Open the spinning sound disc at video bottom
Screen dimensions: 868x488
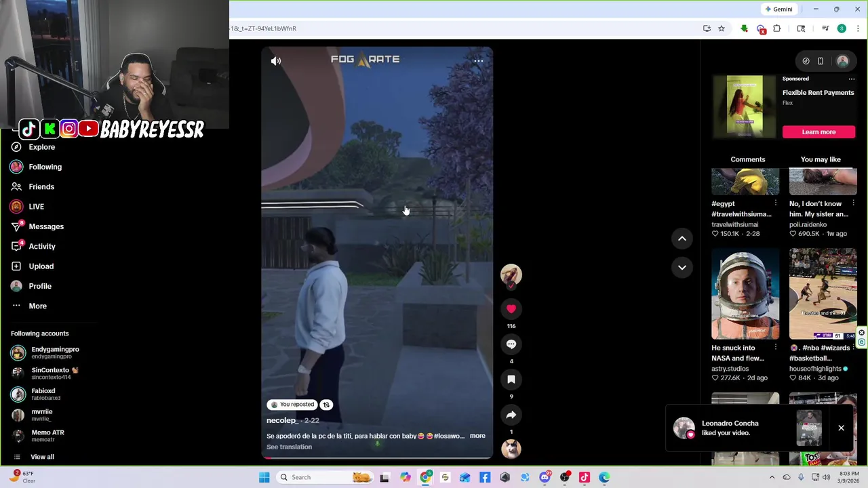tap(511, 449)
